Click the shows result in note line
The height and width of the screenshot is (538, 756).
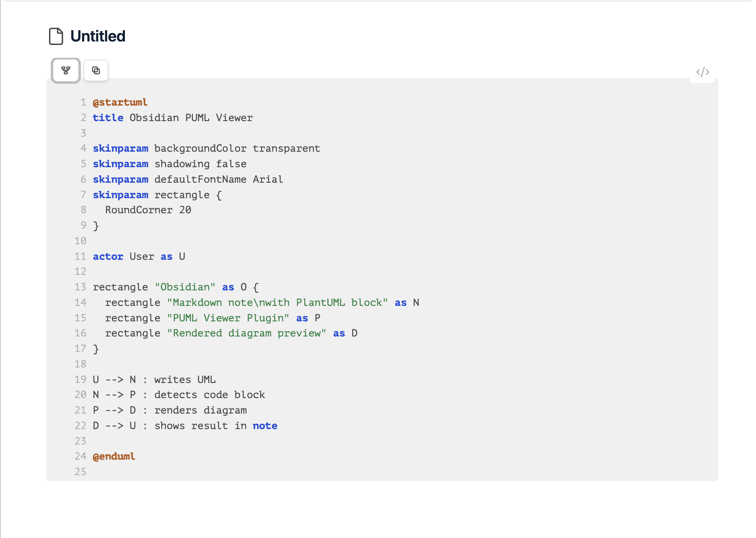point(185,426)
